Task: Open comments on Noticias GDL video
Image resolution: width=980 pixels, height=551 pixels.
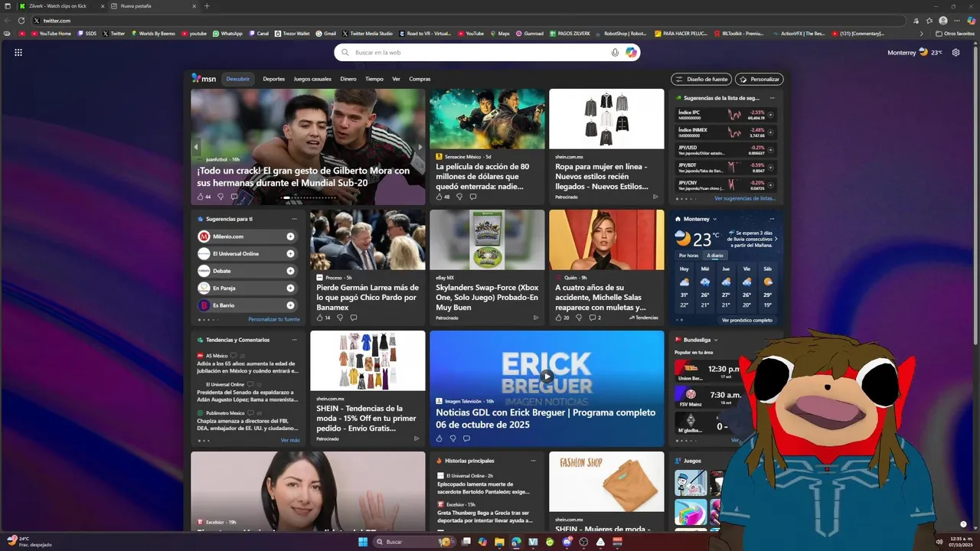Action: point(466,439)
